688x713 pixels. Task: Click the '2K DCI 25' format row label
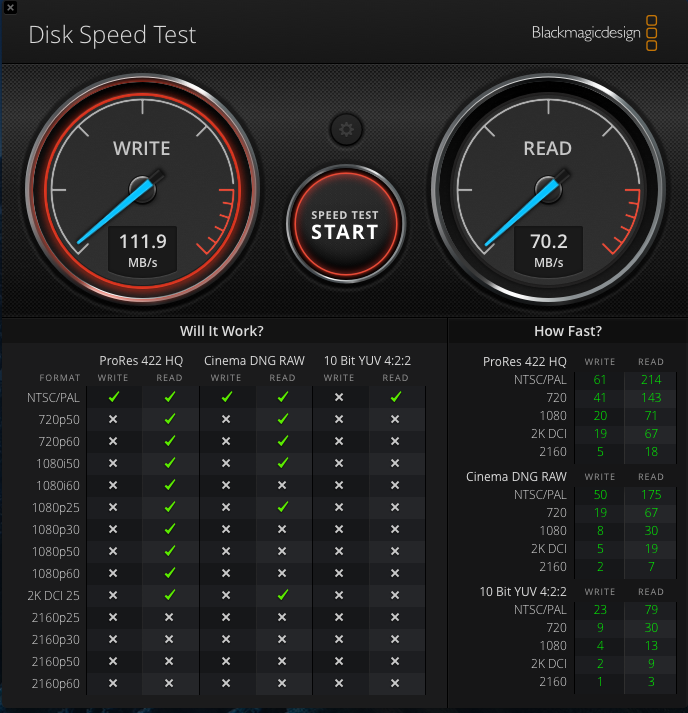click(x=54, y=595)
